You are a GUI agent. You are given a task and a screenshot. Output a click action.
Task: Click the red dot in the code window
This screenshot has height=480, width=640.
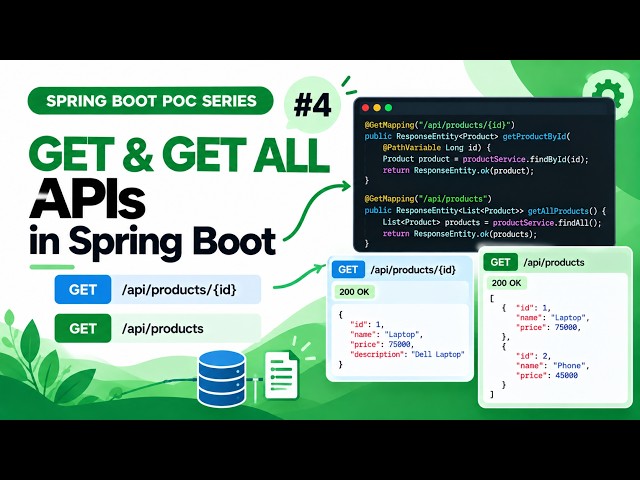click(x=366, y=108)
